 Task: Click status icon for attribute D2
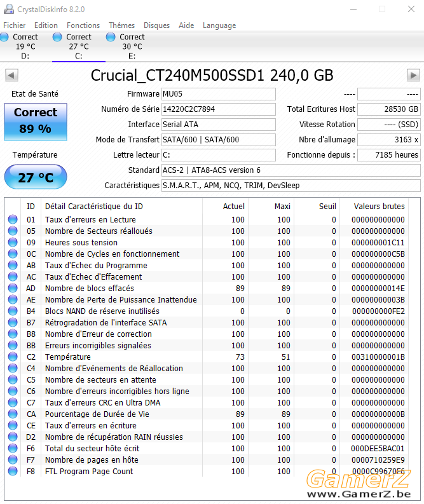[13, 437]
